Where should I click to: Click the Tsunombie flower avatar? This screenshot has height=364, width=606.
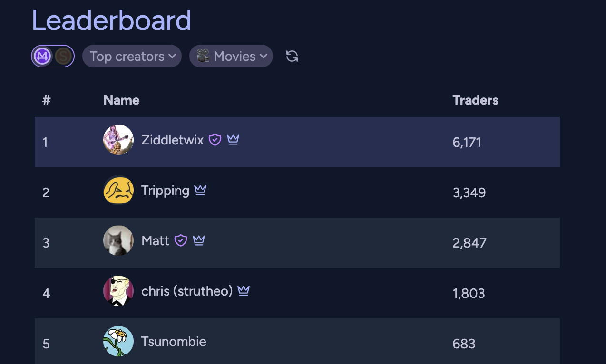[118, 341]
